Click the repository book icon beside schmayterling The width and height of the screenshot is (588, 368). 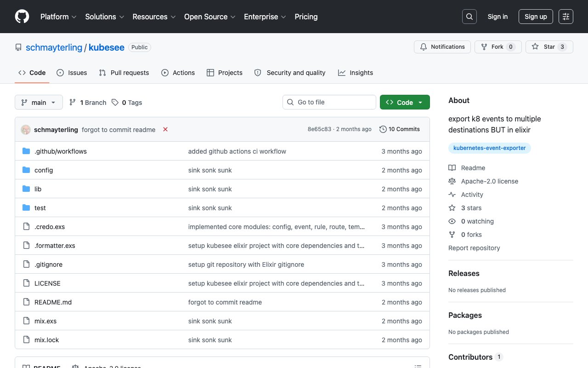(18, 47)
